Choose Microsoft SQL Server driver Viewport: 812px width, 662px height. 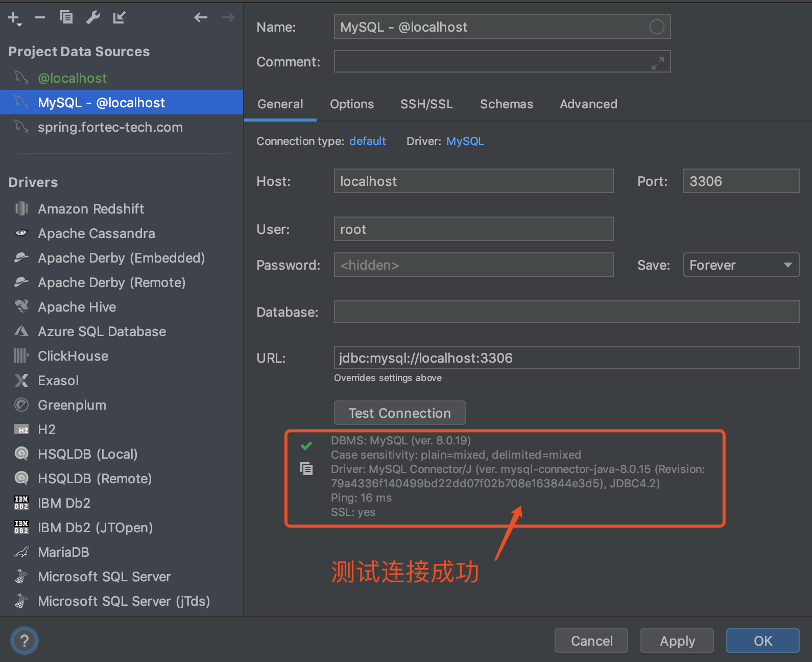[x=122, y=576]
